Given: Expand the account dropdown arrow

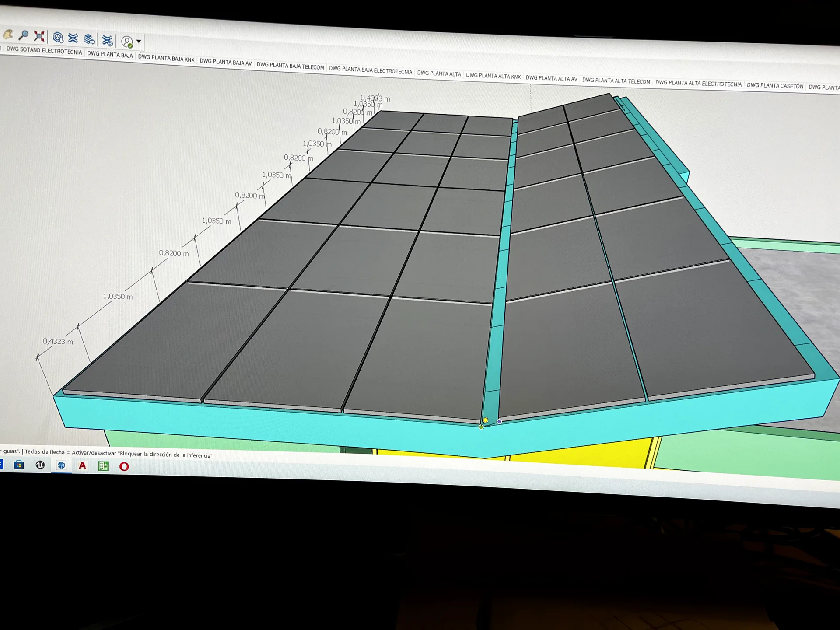Looking at the screenshot, I should click(x=139, y=42).
